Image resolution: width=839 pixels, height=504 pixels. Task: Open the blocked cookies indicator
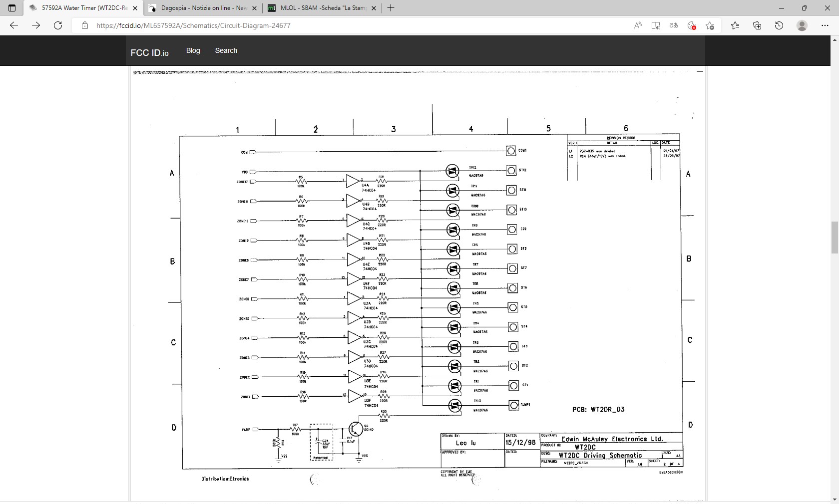pos(692,25)
